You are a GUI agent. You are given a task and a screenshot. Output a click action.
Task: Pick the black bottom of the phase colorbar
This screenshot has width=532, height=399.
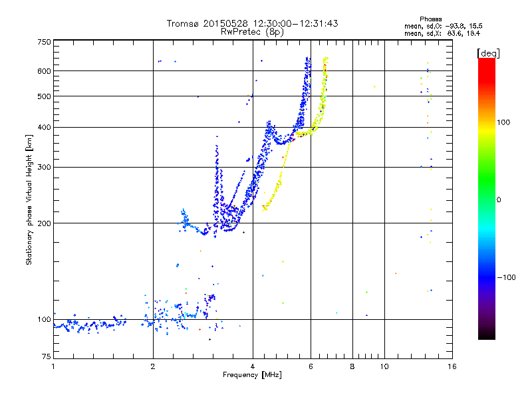click(x=487, y=336)
